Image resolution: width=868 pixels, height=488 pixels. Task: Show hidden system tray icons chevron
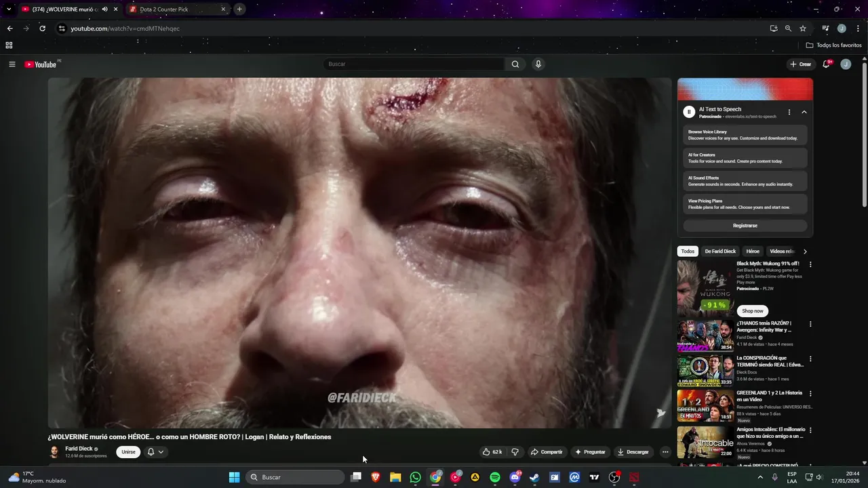pyautogui.click(x=760, y=477)
